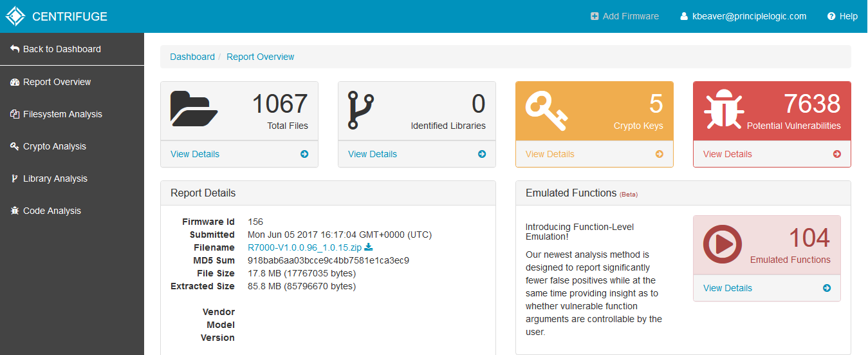868x355 pixels.
Task: Click the arrow icon in Crypto Keys View Details
Action: 659,154
